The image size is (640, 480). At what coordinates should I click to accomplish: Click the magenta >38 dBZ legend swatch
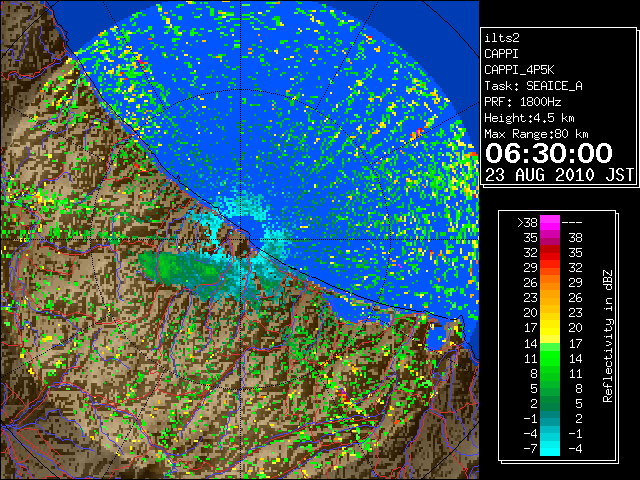coord(550,222)
